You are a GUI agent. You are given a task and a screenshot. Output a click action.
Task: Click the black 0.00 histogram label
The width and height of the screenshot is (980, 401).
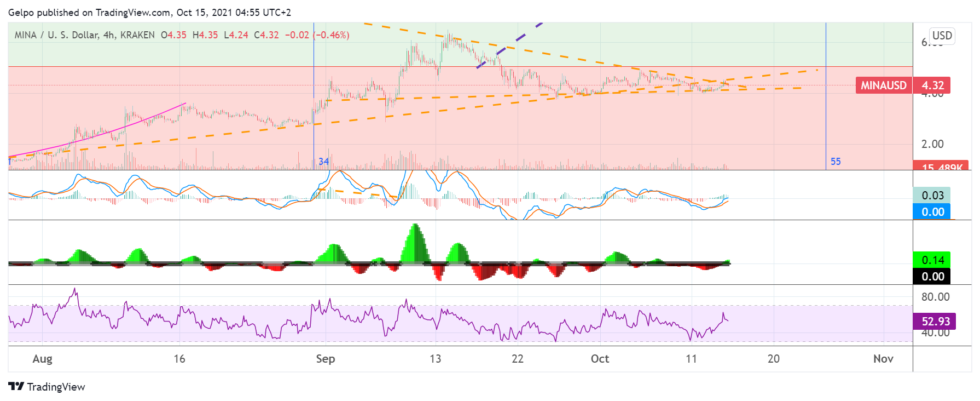[x=932, y=277]
